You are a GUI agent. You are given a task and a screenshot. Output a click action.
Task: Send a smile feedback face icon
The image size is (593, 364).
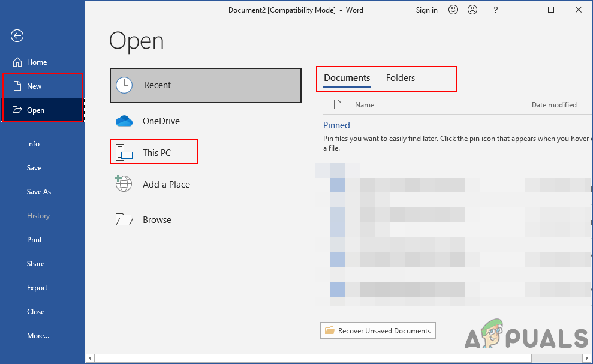[x=453, y=10]
